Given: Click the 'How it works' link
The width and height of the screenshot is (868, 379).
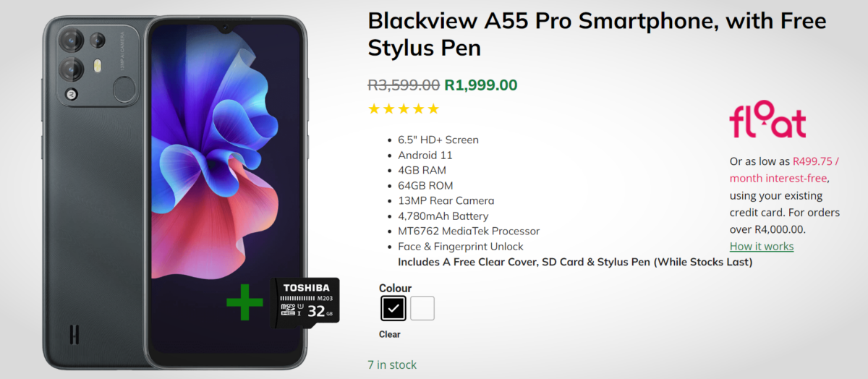Looking at the screenshot, I should (x=761, y=246).
